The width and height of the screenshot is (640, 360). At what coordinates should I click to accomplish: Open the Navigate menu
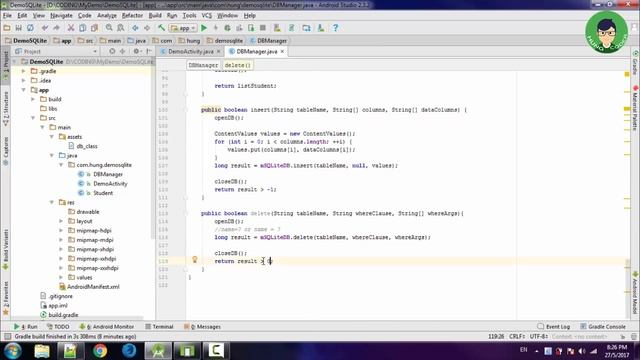(61, 16)
